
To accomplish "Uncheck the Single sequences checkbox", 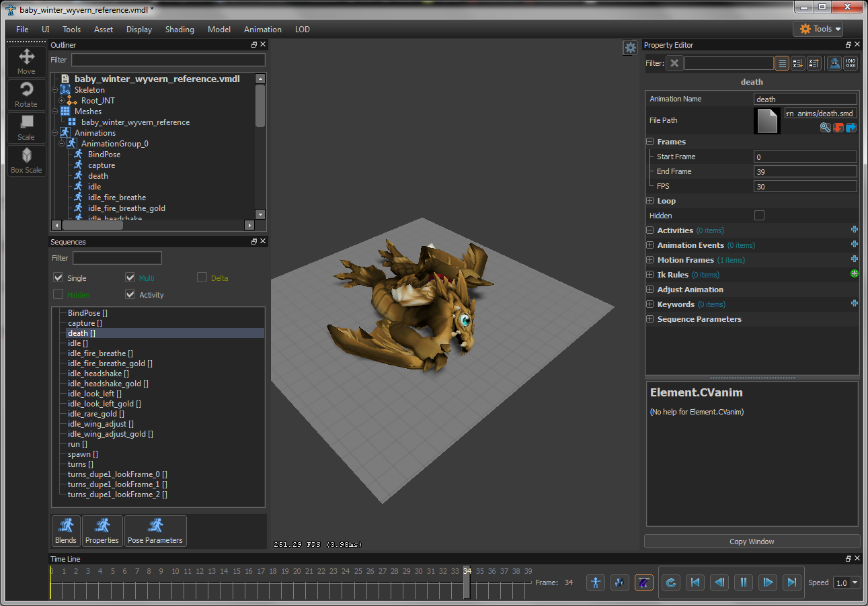I will pos(58,277).
